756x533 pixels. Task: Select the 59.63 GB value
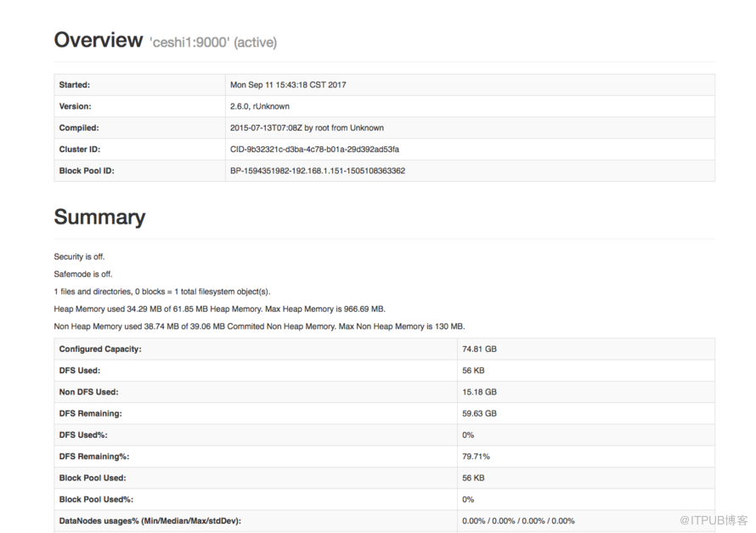tap(479, 413)
